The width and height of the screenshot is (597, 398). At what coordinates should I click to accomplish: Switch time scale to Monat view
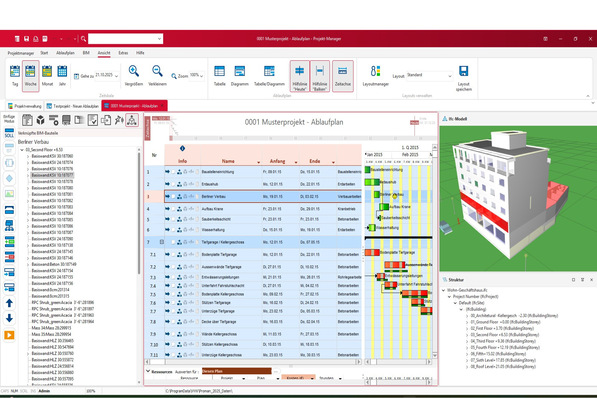[47, 75]
